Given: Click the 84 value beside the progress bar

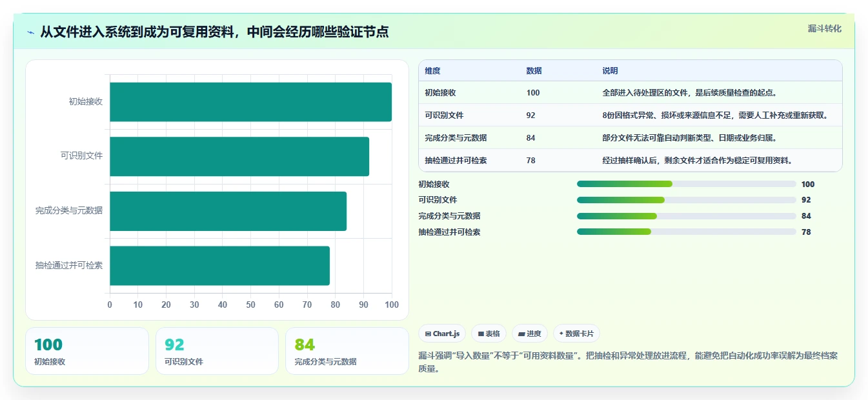Looking at the screenshot, I should [x=806, y=216].
